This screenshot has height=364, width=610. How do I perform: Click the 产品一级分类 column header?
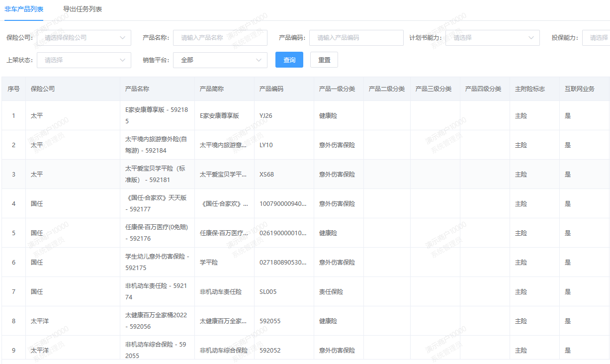point(337,89)
